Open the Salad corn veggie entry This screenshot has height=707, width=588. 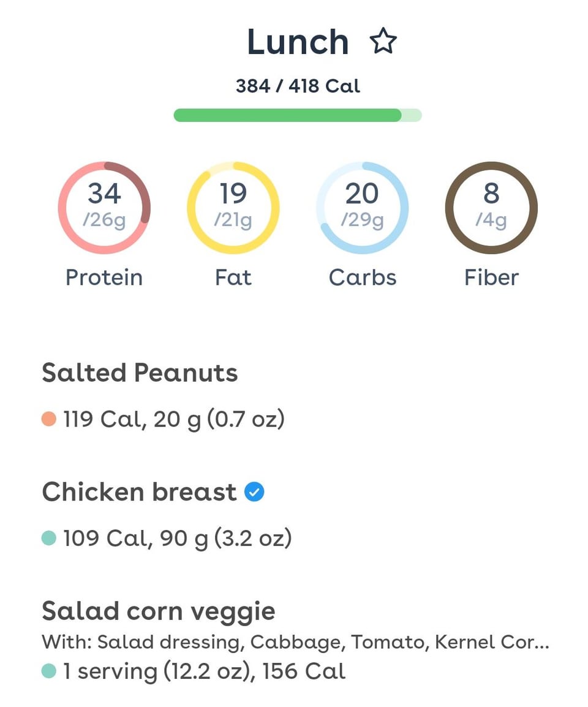pos(159,611)
